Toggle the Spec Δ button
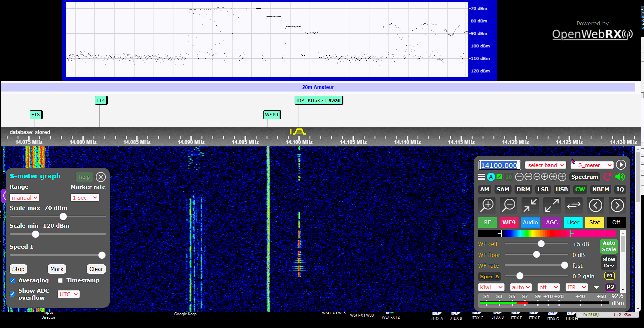The image size is (644, 328). 490,276
